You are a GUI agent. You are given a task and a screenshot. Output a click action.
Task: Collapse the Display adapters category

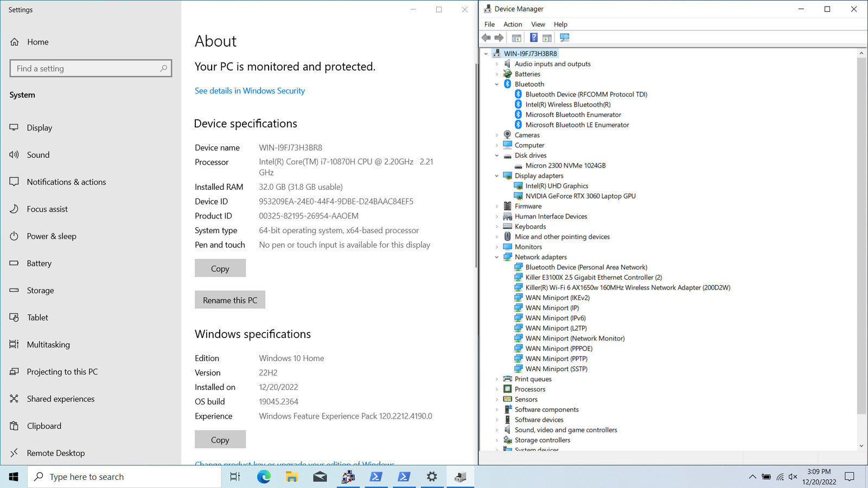coord(496,176)
